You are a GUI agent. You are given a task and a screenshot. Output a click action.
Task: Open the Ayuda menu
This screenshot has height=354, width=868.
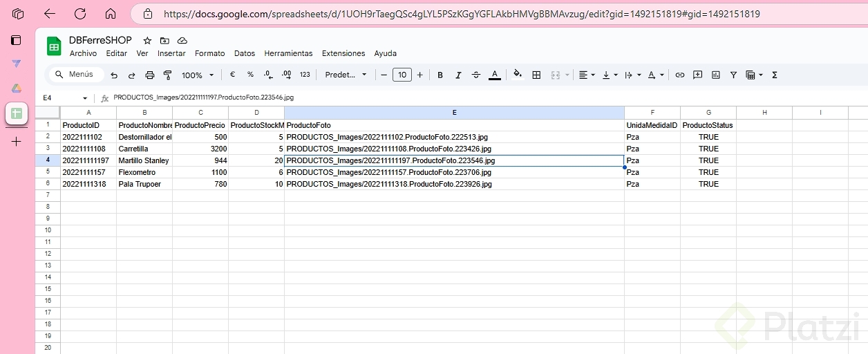click(x=386, y=53)
